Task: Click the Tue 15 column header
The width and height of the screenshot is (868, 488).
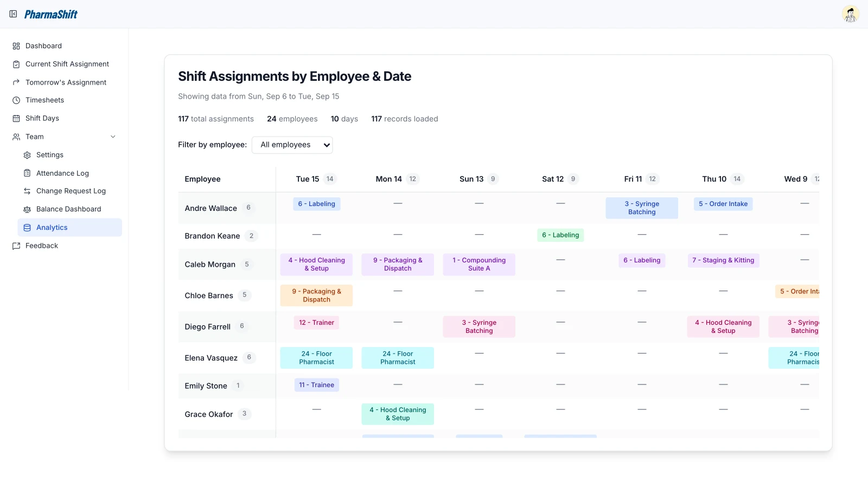Action: pyautogui.click(x=316, y=179)
